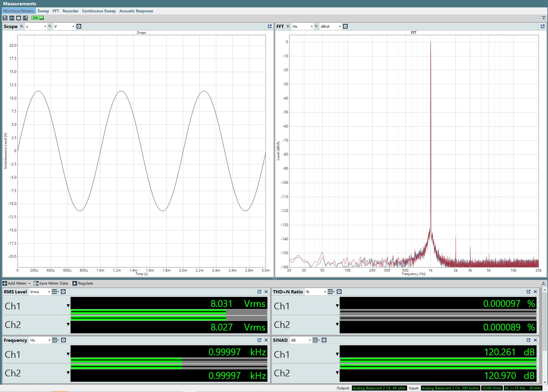This screenshot has height=392, width=548.
Task: Pop out the FFT graph panel
Action: (x=542, y=26)
